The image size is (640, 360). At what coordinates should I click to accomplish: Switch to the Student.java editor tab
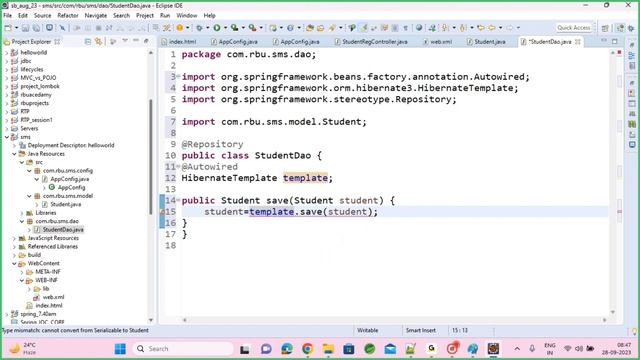pyautogui.click(x=487, y=42)
